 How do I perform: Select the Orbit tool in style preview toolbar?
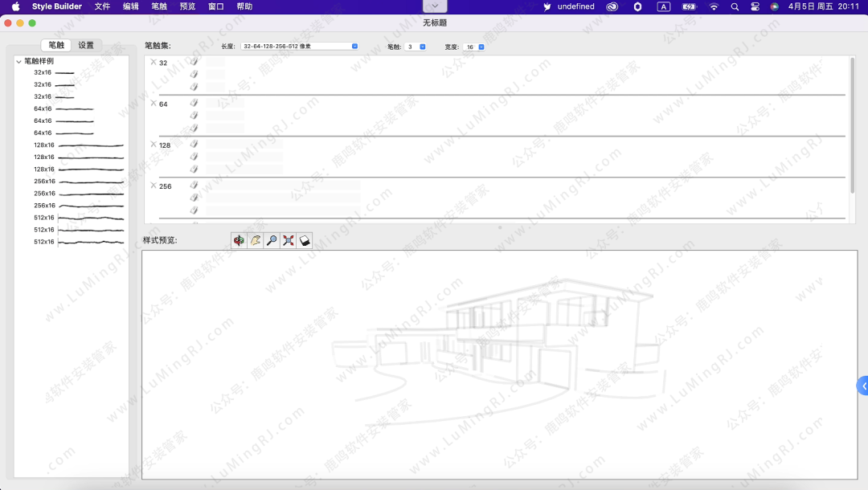(239, 240)
